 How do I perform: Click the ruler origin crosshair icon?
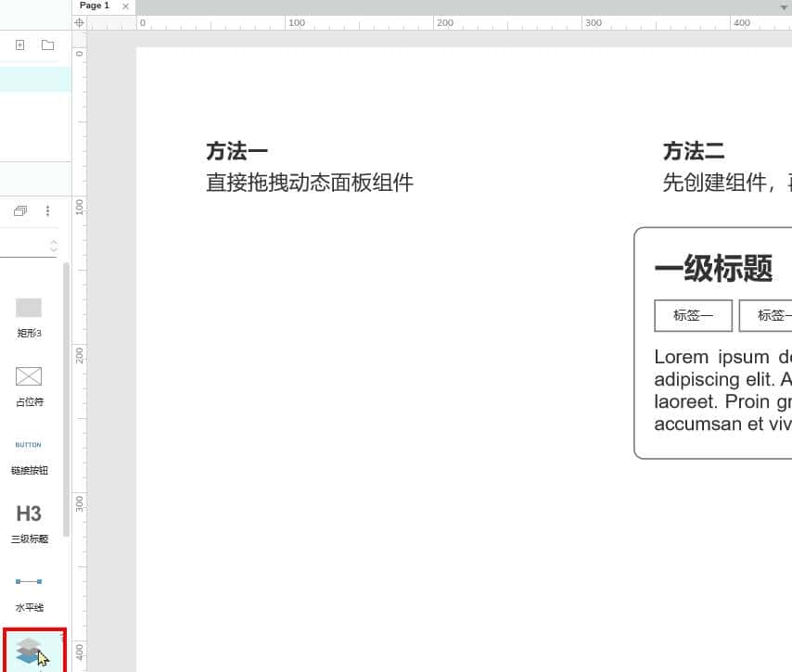point(79,23)
